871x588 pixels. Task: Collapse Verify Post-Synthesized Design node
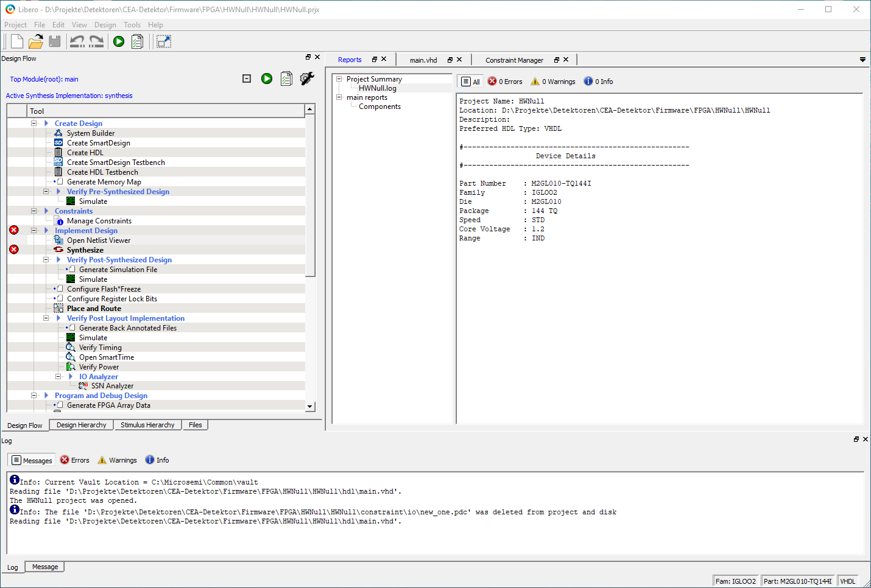coord(46,260)
